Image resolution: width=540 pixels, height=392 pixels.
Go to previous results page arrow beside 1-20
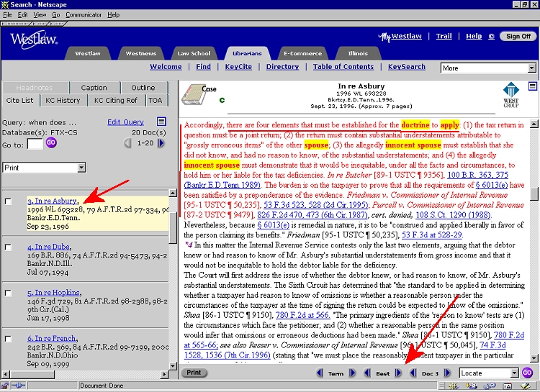coord(127,143)
